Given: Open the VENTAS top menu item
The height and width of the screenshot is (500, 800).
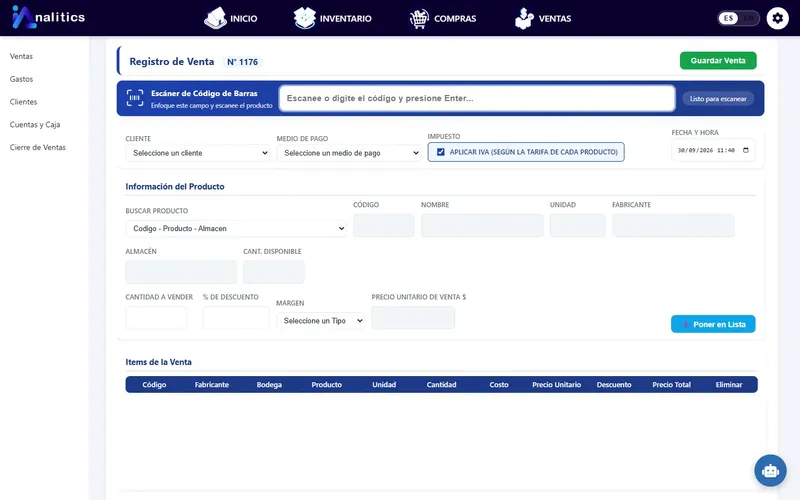Looking at the screenshot, I should [555, 19].
